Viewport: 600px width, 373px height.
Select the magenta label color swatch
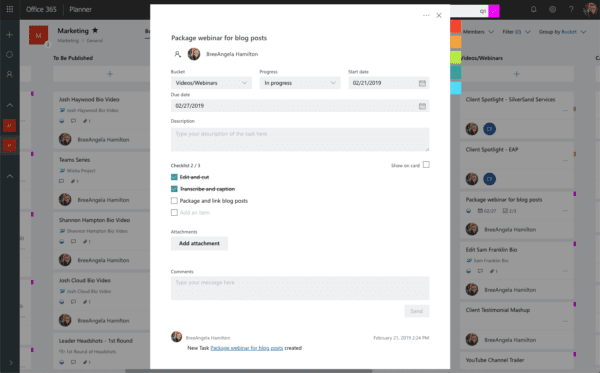(x=494, y=11)
